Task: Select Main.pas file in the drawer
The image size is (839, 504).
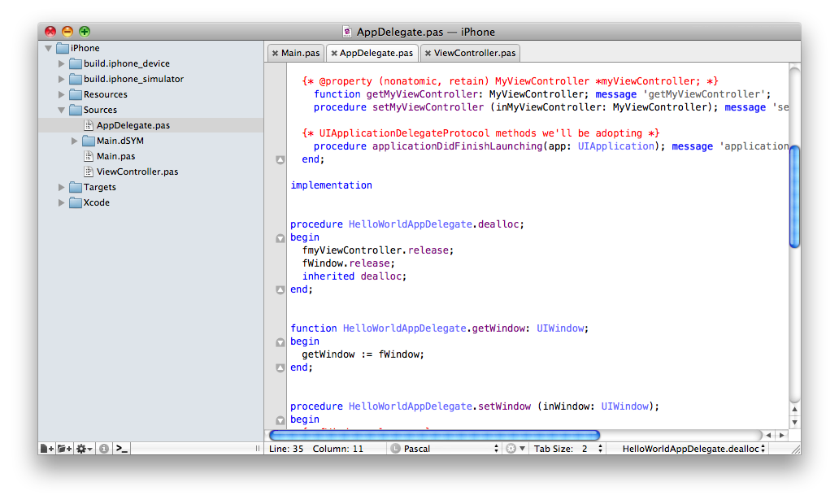Action: click(115, 156)
